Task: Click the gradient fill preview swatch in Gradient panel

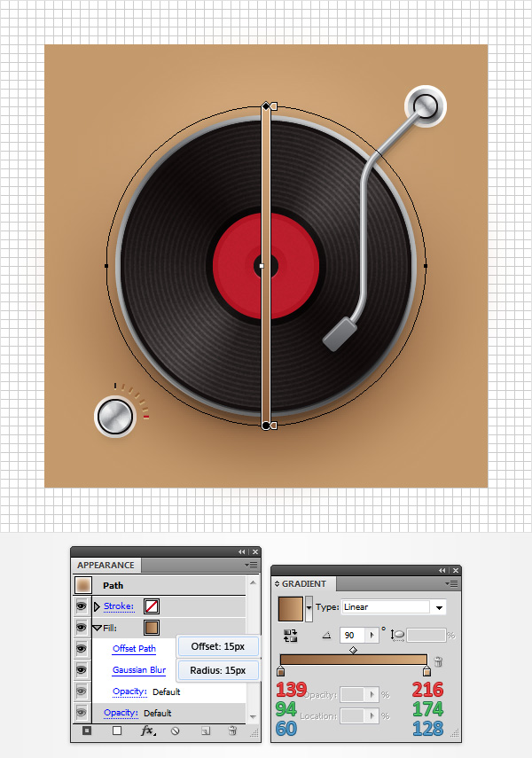Action: click(x=291, y=609)
